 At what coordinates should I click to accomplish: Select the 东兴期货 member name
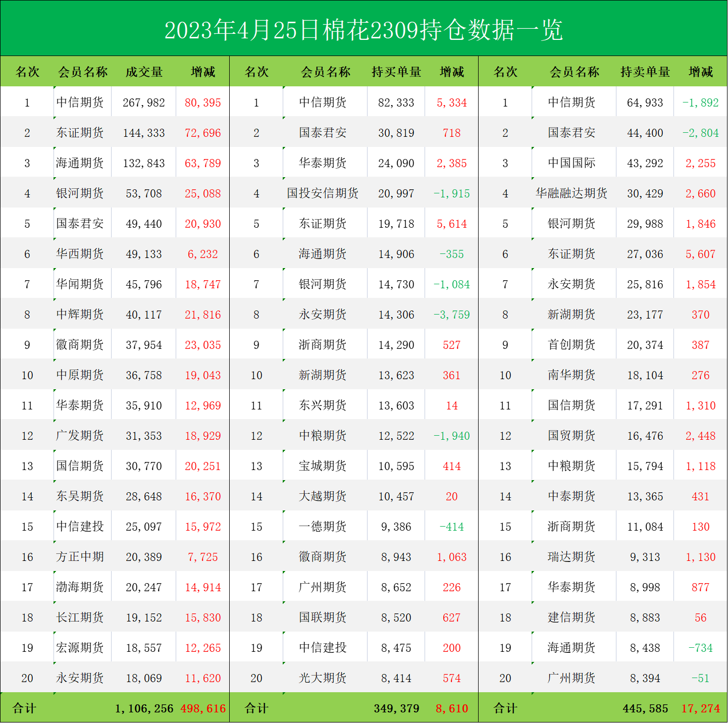[x=323, y=405]
